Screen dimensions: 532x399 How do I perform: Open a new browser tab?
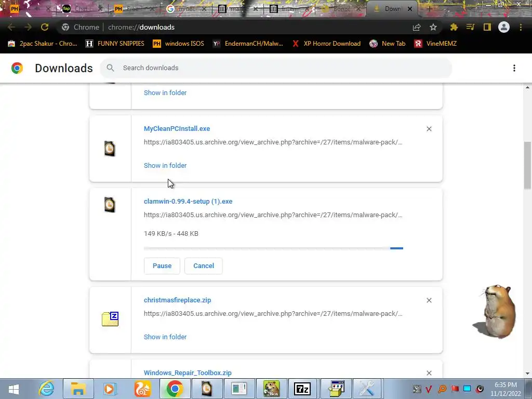[x=429, y=9]
